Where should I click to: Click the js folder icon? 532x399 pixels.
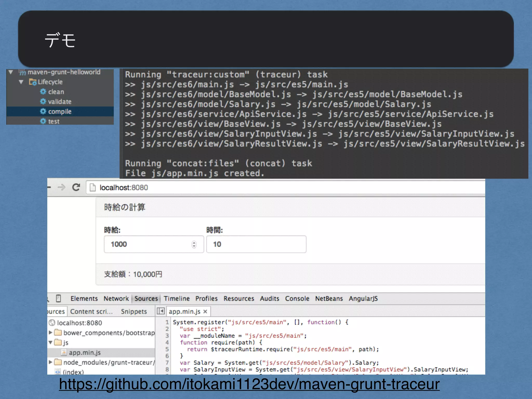(x=58, y=342)
